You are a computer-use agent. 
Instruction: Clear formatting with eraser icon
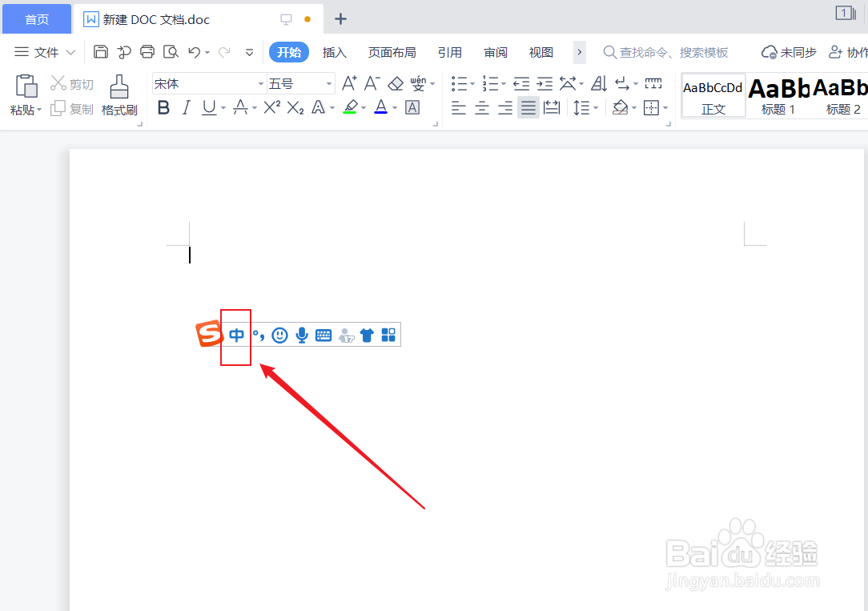pyautogui.click(x=396, y=83)
